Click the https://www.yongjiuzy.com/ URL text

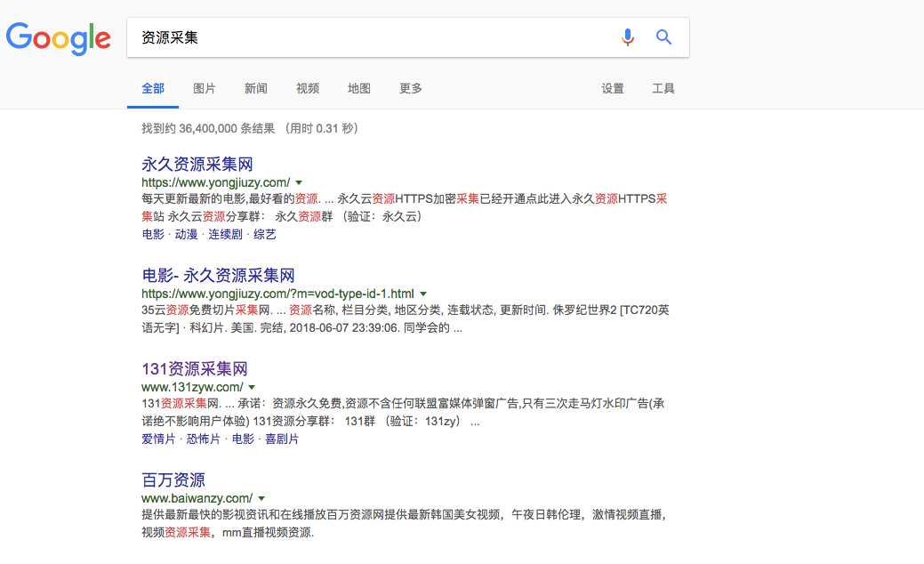216,182
